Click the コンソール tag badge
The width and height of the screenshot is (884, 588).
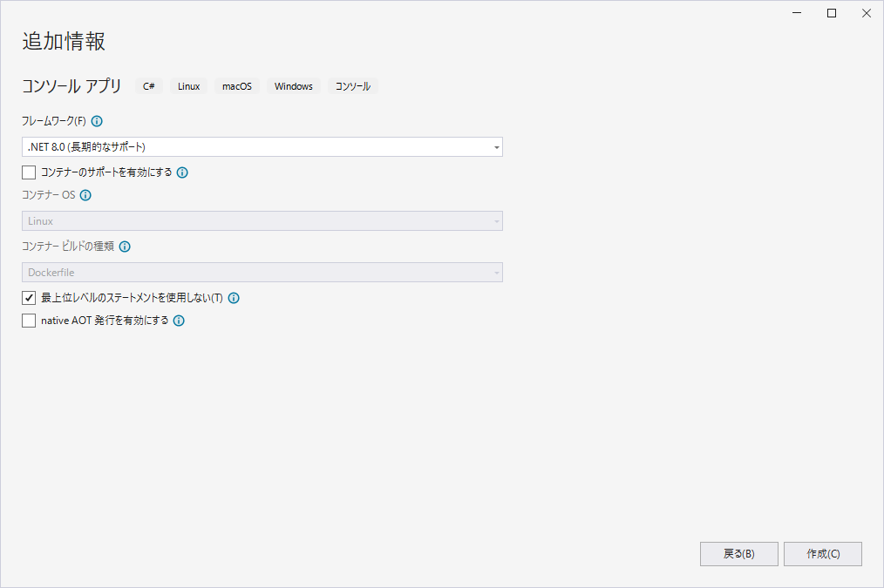tap(353, 86)
